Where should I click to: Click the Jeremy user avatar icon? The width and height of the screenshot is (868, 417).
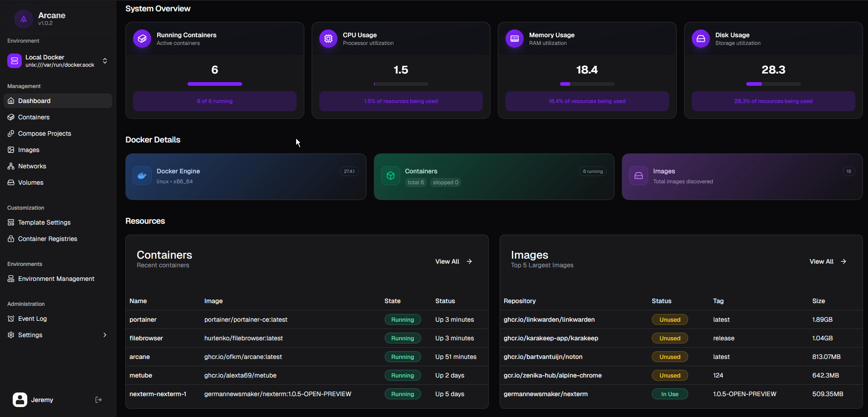[20, 400]
